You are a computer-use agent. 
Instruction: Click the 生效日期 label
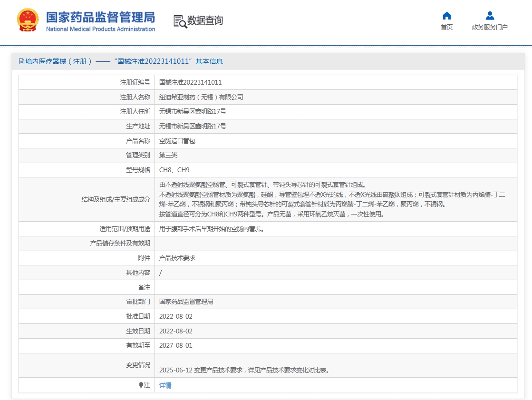point(138,331)
